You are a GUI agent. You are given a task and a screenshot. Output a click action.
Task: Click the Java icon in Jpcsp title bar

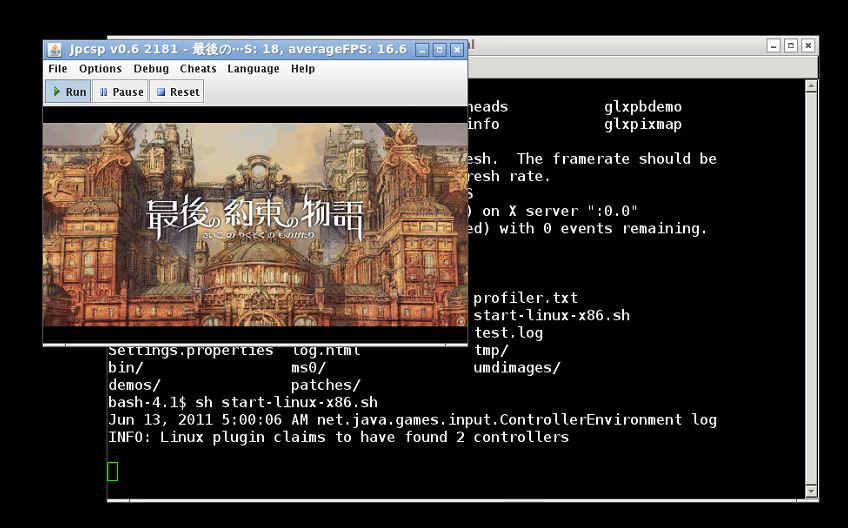click(55, 50)
